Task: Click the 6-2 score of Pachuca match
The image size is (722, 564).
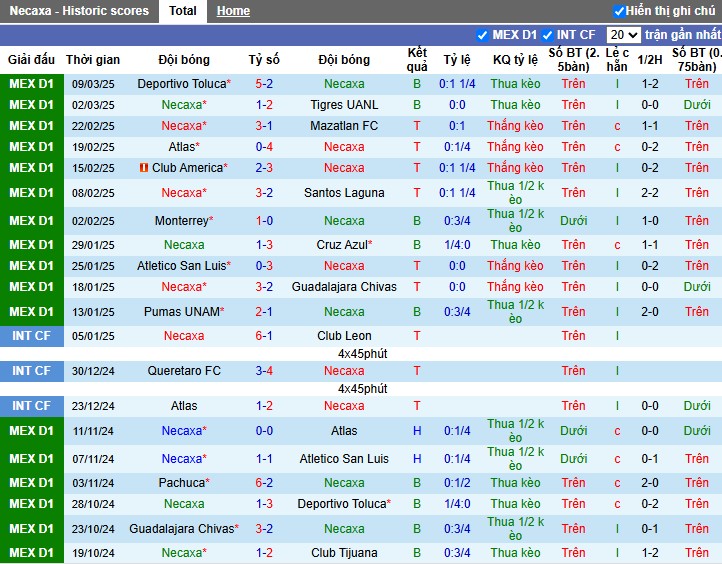Action: coord(264,483)
